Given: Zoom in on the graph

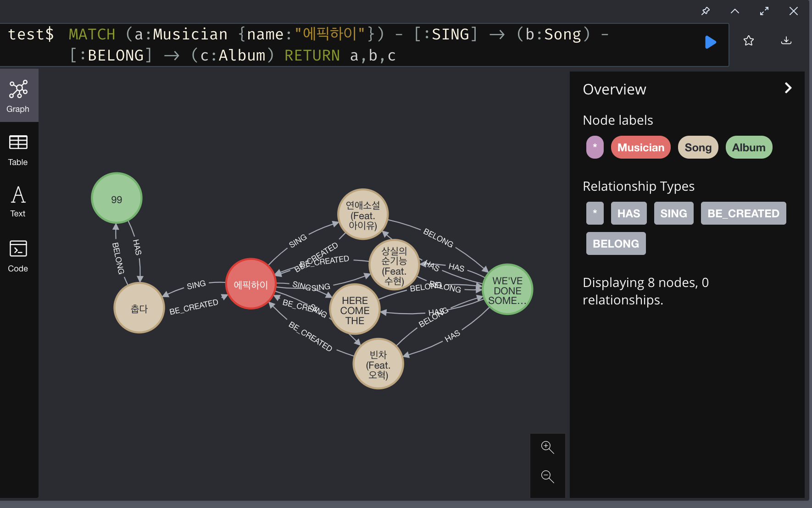Looking at the screenshot, I should (548, 447).
